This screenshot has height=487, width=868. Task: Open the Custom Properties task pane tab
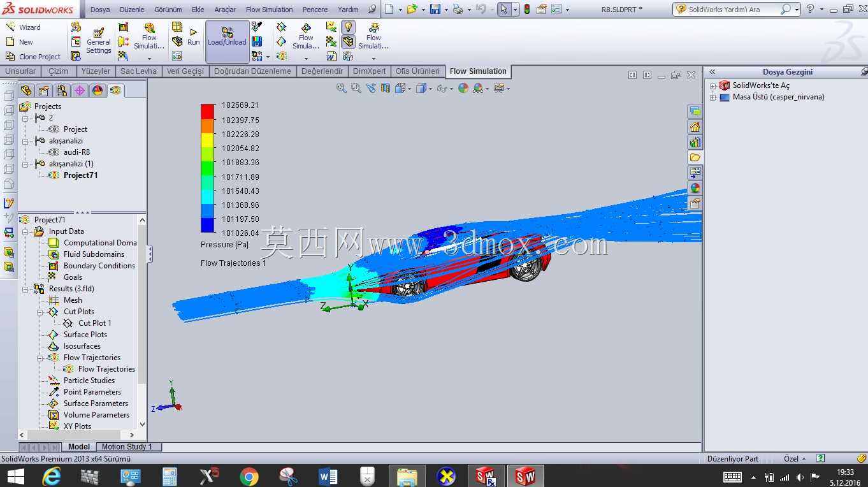[695, 203]
